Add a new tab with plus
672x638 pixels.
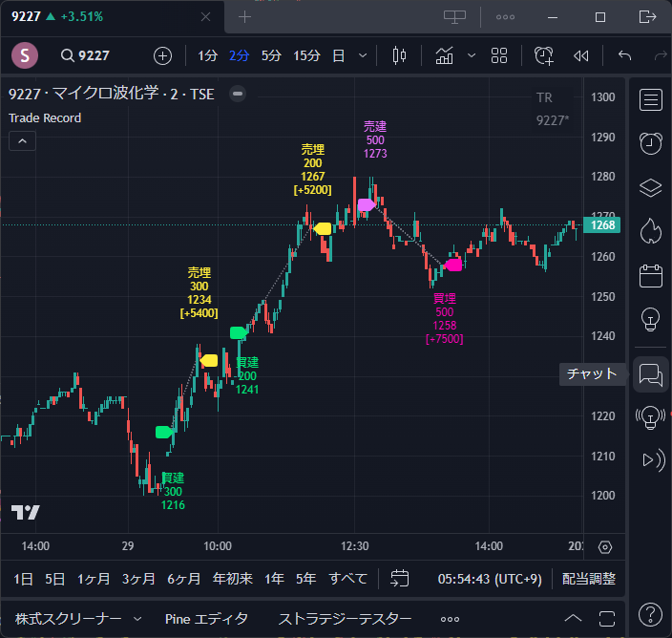click(x=244, y=17)
